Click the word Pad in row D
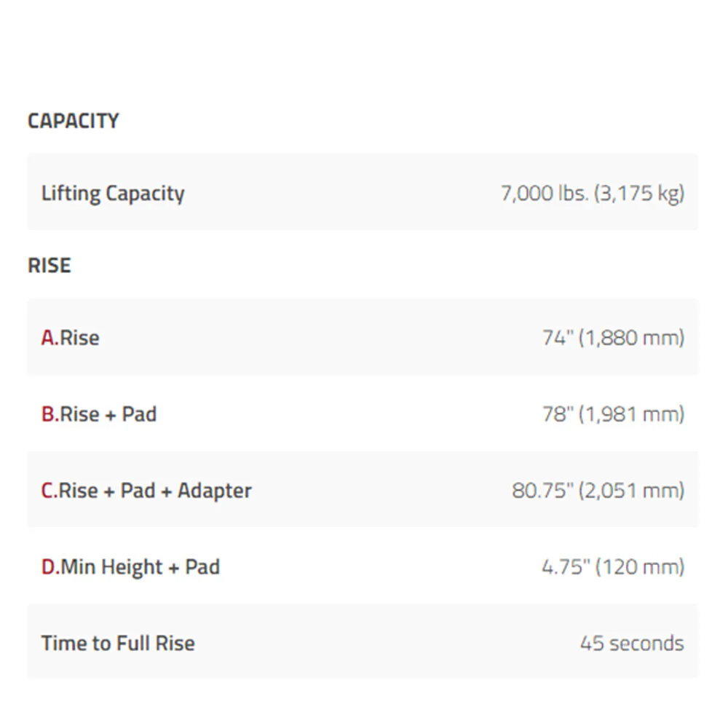This screenshot has height=728, width=728. pyautogui.click(x=202, y=567)
